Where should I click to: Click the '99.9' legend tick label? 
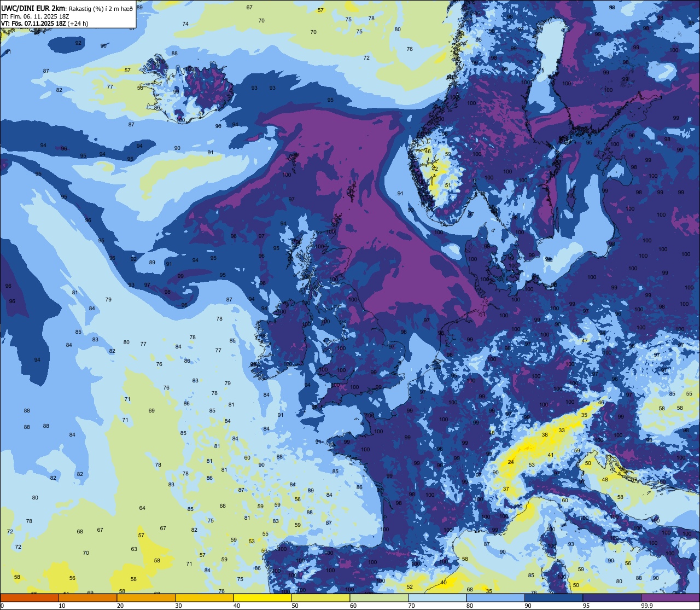pyautogui.click(x=647, y=606)
